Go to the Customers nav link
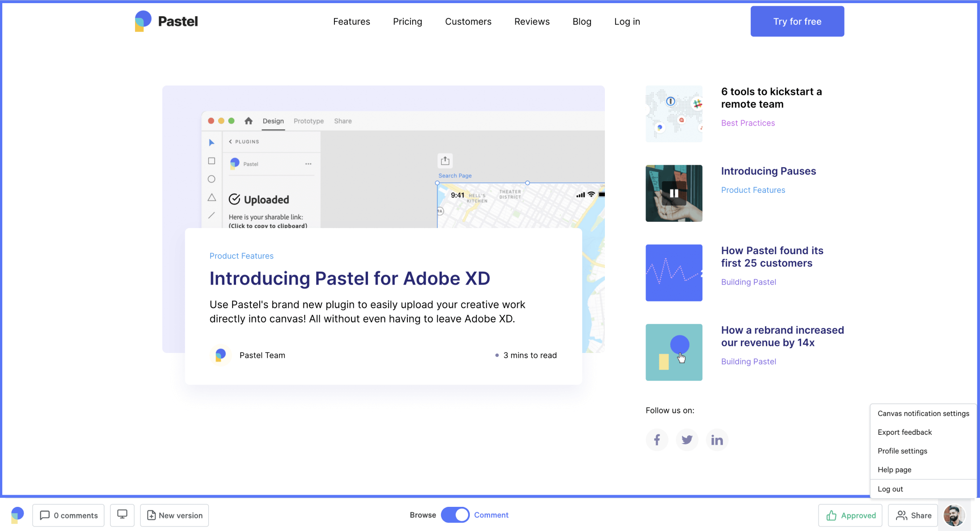This screenshot has height=531, width=980. (468, 21)
